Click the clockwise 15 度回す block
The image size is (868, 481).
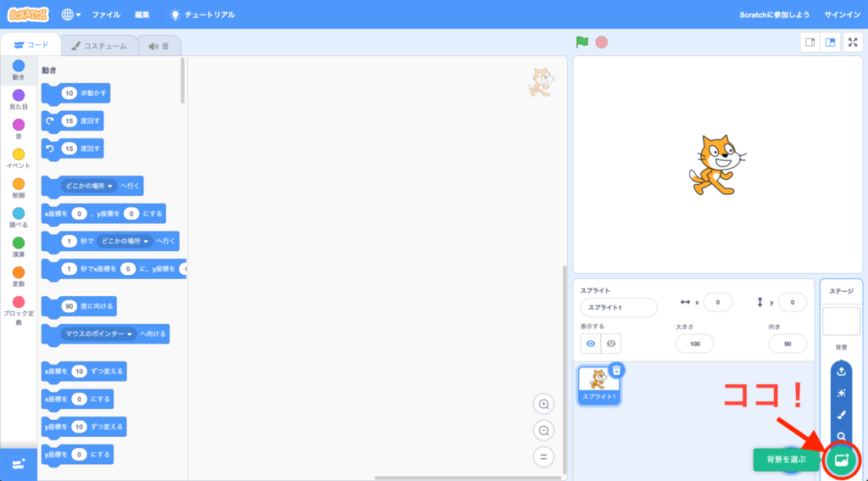(x=73, y=120)
